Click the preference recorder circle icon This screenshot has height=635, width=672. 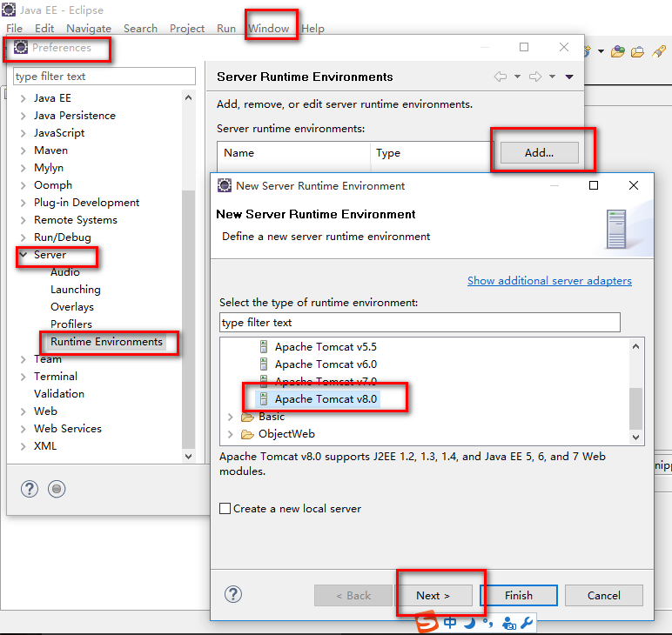[x=57, y=489]
